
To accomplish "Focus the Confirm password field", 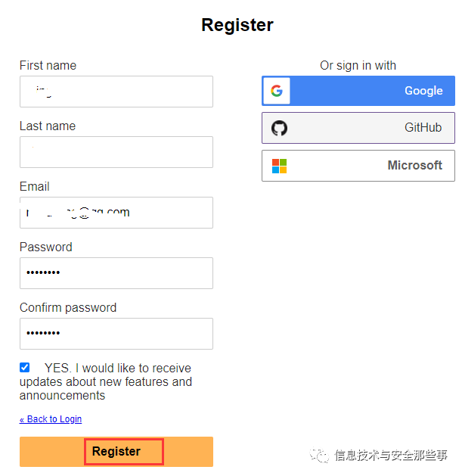I will click(x=116, y=334).
